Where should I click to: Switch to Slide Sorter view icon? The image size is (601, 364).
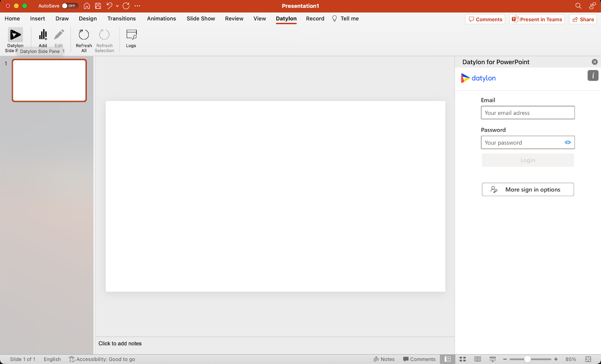pos(463,359)
